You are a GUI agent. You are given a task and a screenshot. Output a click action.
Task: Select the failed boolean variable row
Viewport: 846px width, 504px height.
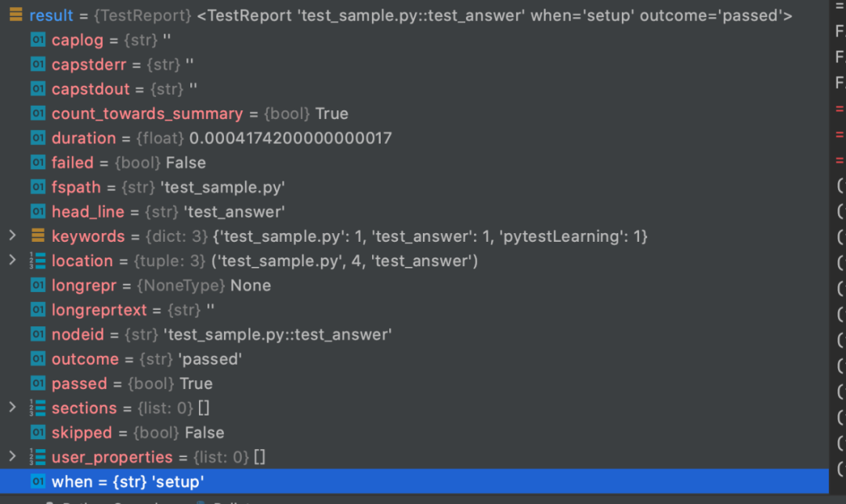(128, 163)
